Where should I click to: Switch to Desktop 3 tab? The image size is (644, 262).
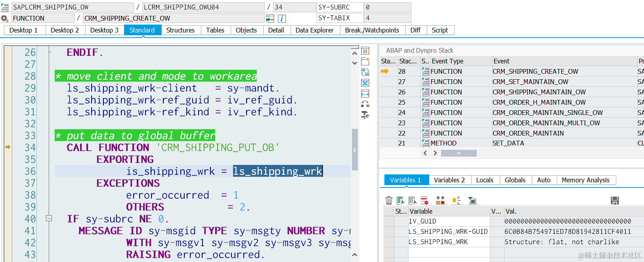(x=104, y=30)
